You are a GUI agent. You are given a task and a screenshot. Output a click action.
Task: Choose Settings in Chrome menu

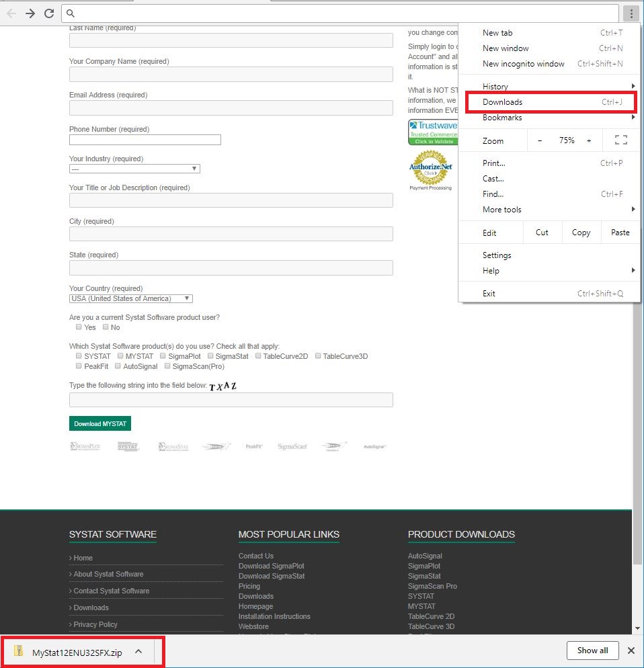coord(549,255)
